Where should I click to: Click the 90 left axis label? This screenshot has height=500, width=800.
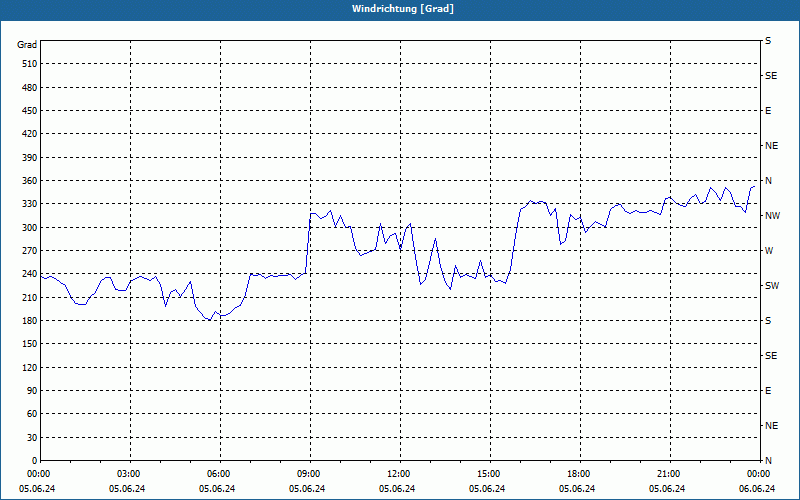point(32,391)
